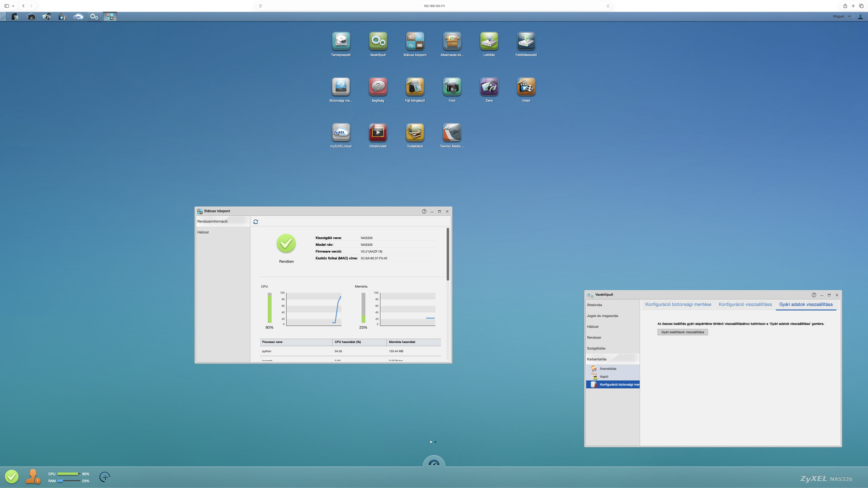Launch the Alkalmazás központ app icon
Viewport: 868px width, 488px height.
[452, 41]
